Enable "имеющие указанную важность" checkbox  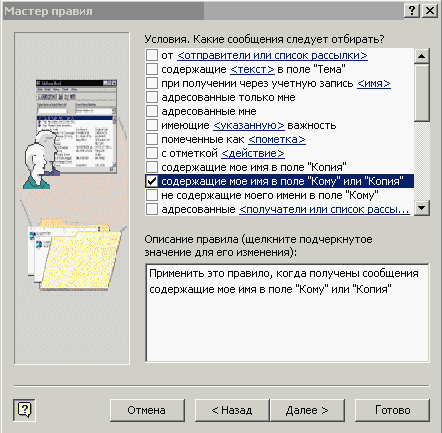152,125
